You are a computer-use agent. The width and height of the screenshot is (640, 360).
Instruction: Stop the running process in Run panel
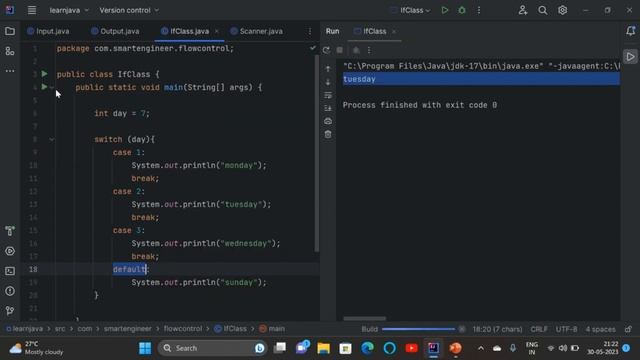(340, 50)
